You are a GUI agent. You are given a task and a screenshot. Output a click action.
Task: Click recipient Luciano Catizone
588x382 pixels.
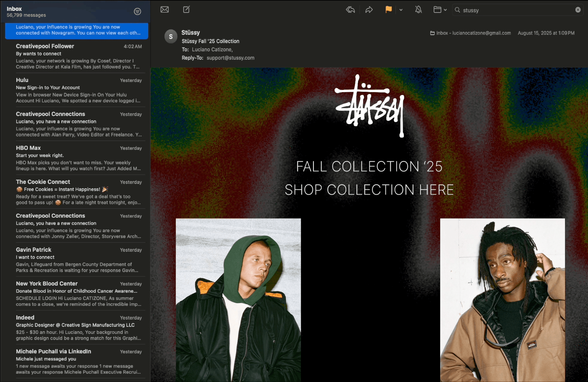pos(212,50)
